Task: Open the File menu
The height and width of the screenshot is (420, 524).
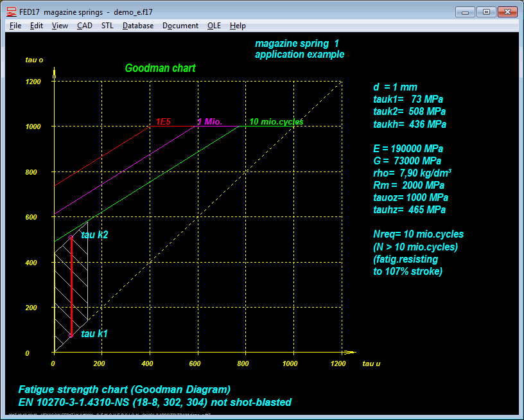Action: click(15, 26)
